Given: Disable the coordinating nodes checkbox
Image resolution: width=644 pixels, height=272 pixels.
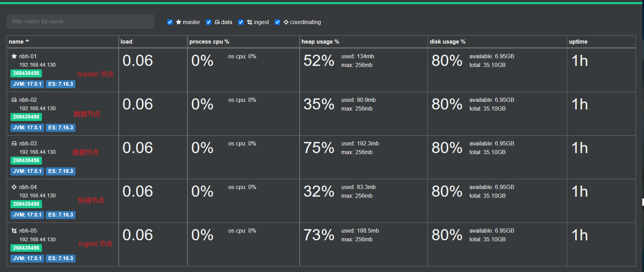Looking at the screenshot, I should [278, 22].
